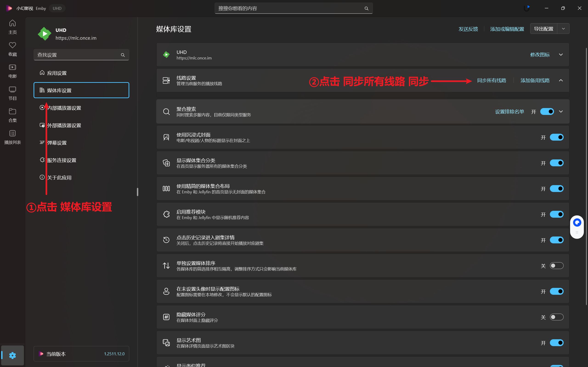This screenshot has width=588, height=367.
Task: Open the 导出配置 dropdown arrow
Action: point(563,29)
